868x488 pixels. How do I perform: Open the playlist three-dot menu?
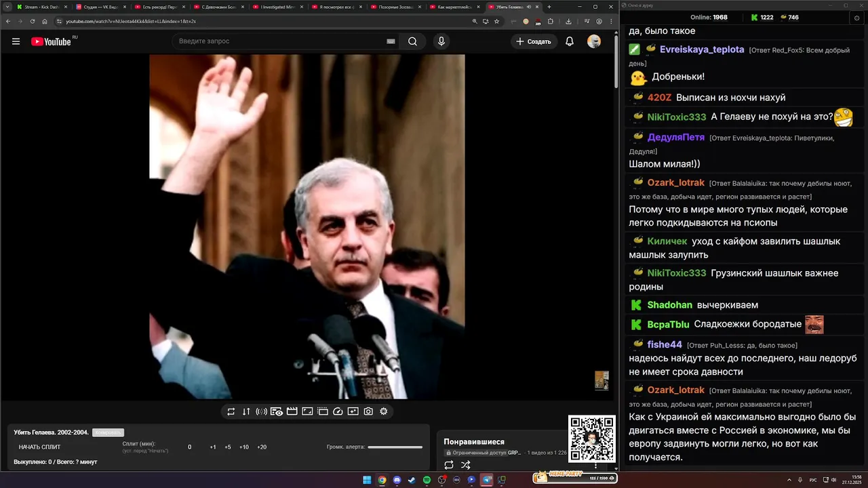(596, 466)
